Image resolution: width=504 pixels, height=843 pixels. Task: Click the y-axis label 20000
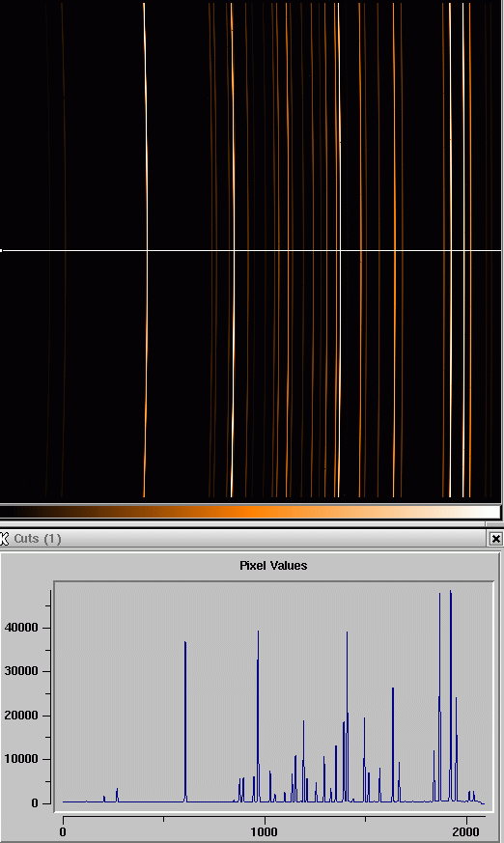[21, 716]
